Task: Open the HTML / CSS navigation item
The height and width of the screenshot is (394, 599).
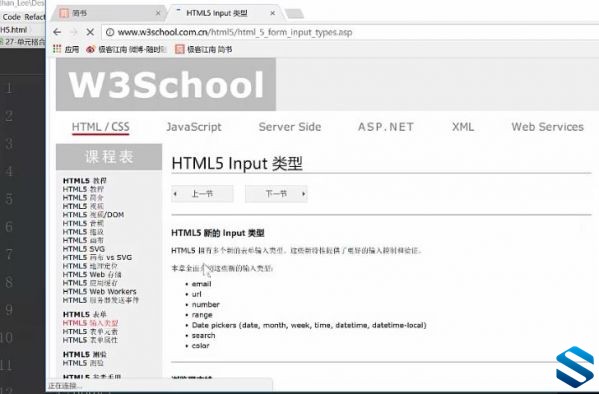Action: [x=101, y=127]
